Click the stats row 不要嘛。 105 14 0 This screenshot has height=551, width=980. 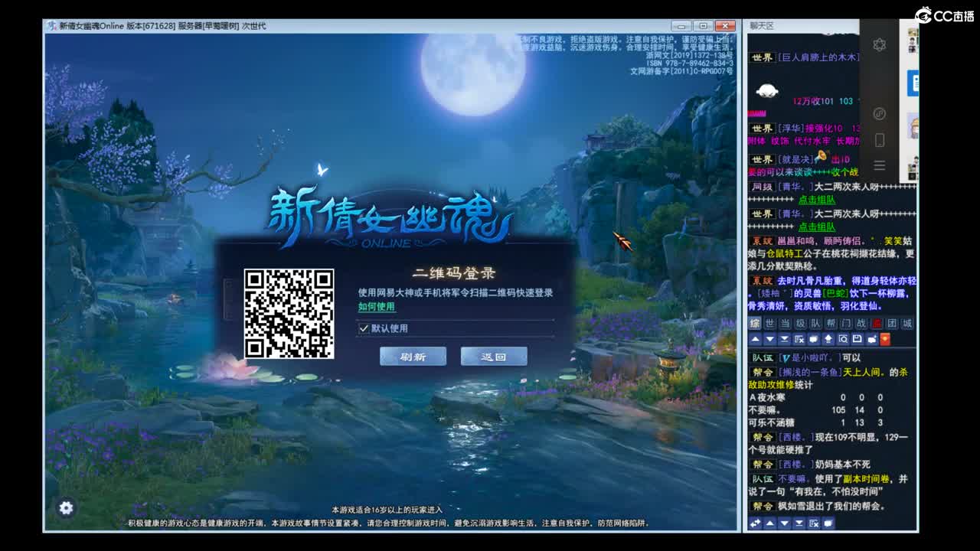point(817,410)
